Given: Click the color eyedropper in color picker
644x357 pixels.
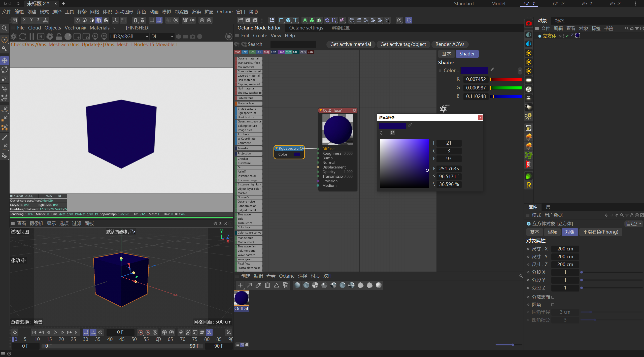Looking at the screenshot, I should [410, 125].
